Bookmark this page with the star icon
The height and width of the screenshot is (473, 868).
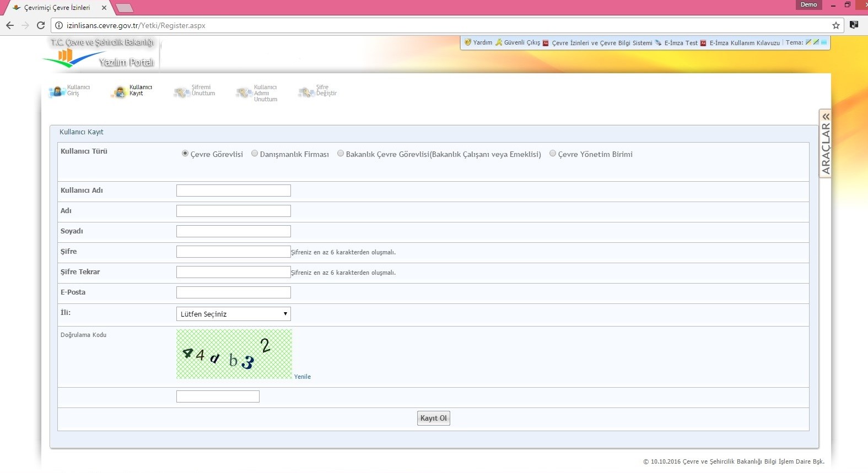point(835,25)
